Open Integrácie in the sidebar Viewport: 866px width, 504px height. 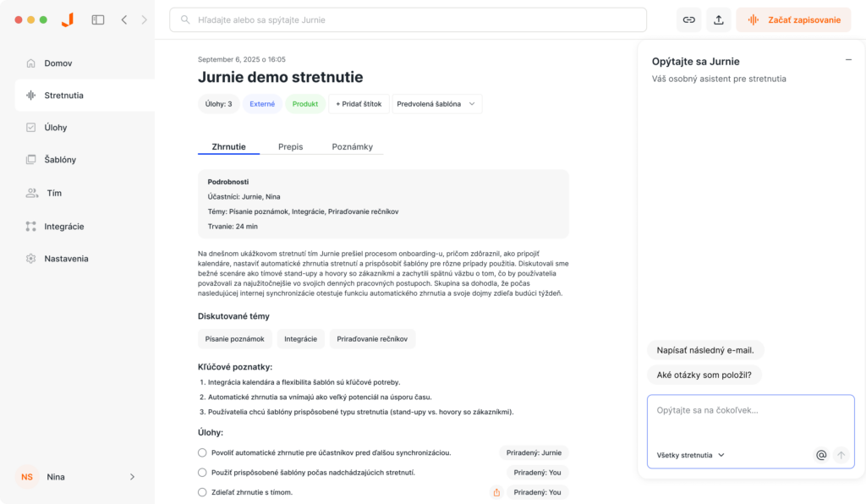[x=63, y=226]
